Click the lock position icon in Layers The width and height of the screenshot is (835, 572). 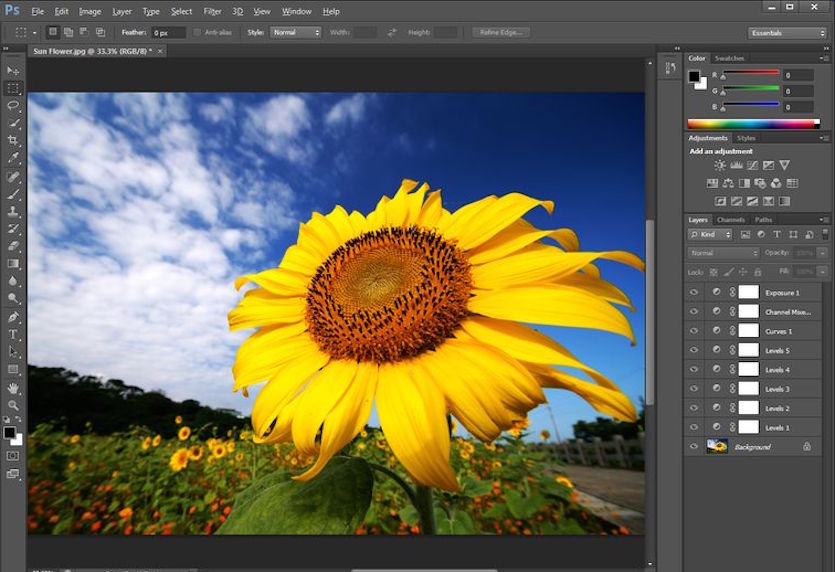(x=742, y=272)
